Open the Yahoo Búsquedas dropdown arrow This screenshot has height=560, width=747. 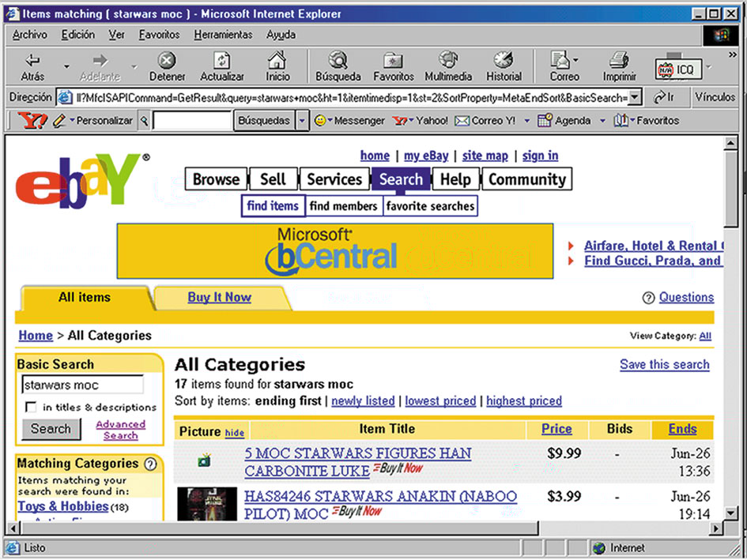point(302,121)
